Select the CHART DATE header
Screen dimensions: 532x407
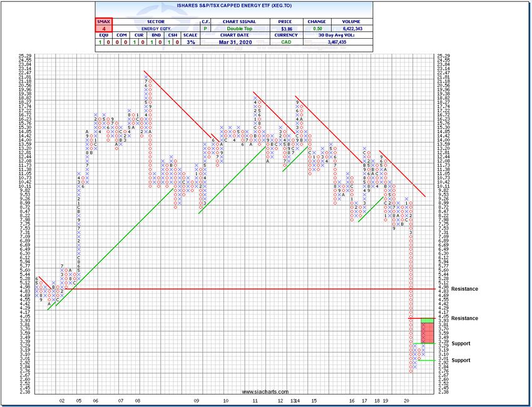coord(235,35)
